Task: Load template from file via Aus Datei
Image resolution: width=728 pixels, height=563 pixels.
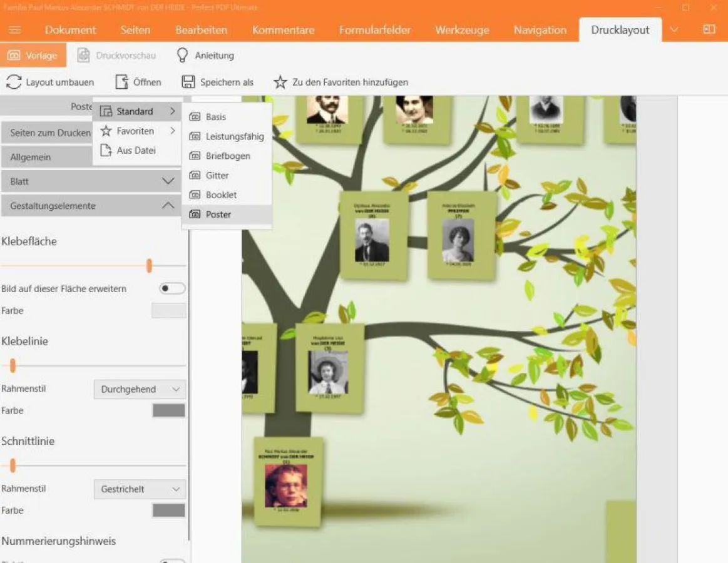Action: [136, 150]
